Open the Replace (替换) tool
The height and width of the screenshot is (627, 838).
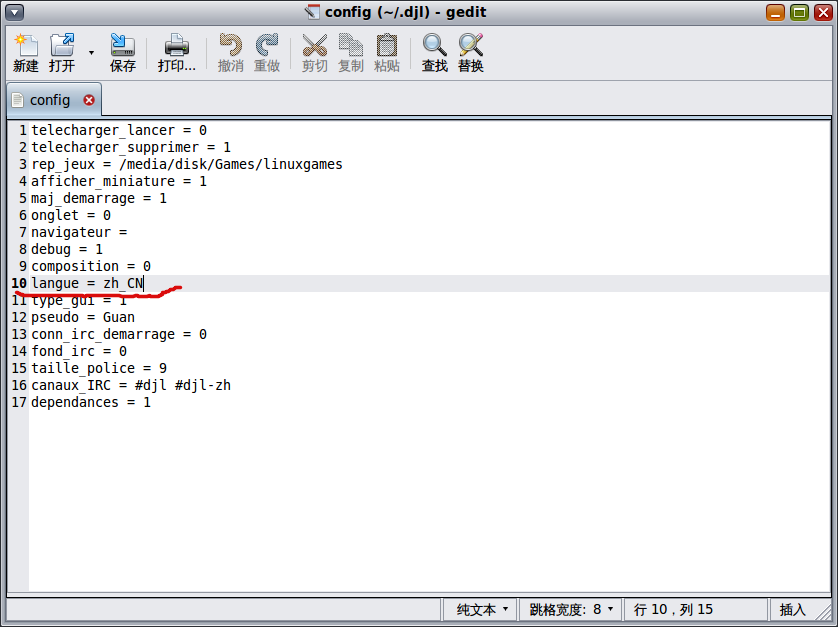470,53
